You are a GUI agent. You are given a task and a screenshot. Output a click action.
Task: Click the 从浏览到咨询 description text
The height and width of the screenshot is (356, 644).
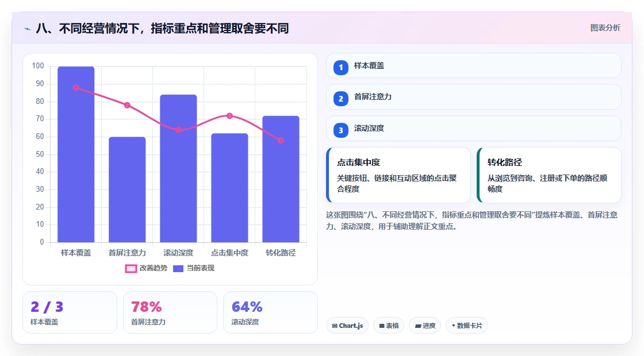click(547, 183)
